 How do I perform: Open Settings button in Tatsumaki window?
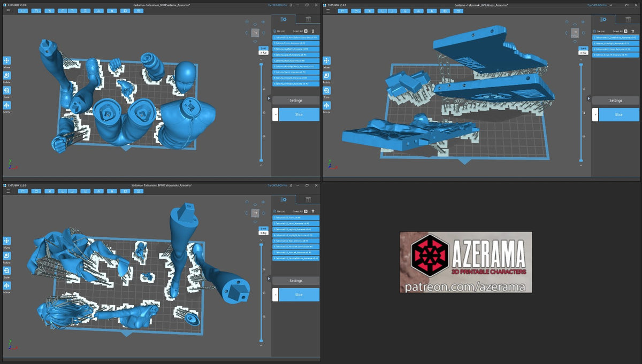pos(296,281)
